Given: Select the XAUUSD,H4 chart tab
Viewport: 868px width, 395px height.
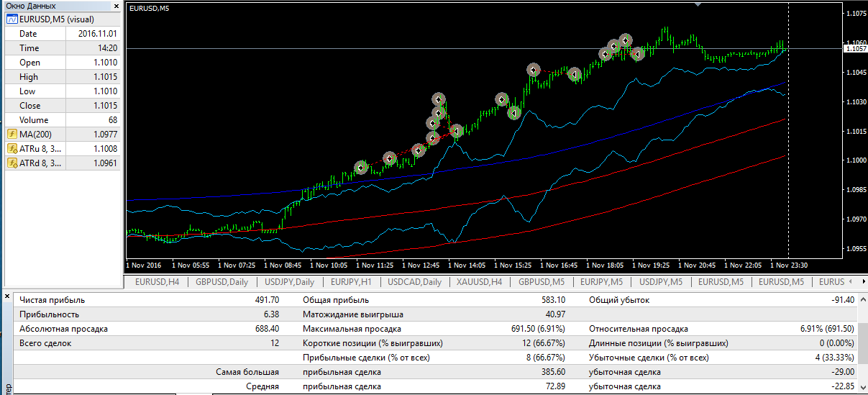Looking at the screenshot, I should tap(480, 282).
